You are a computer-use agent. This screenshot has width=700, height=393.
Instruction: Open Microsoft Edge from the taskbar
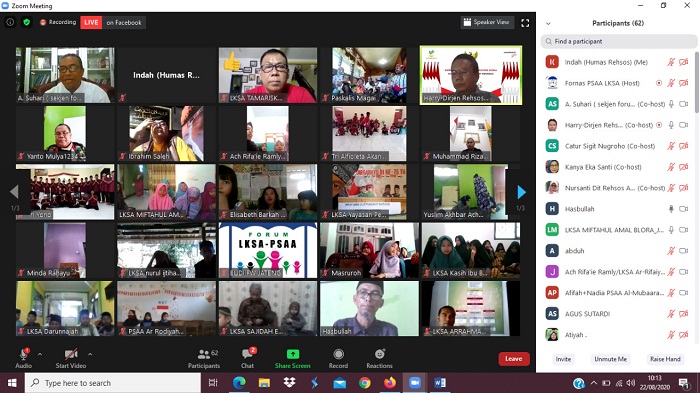[x=239, y=383]
